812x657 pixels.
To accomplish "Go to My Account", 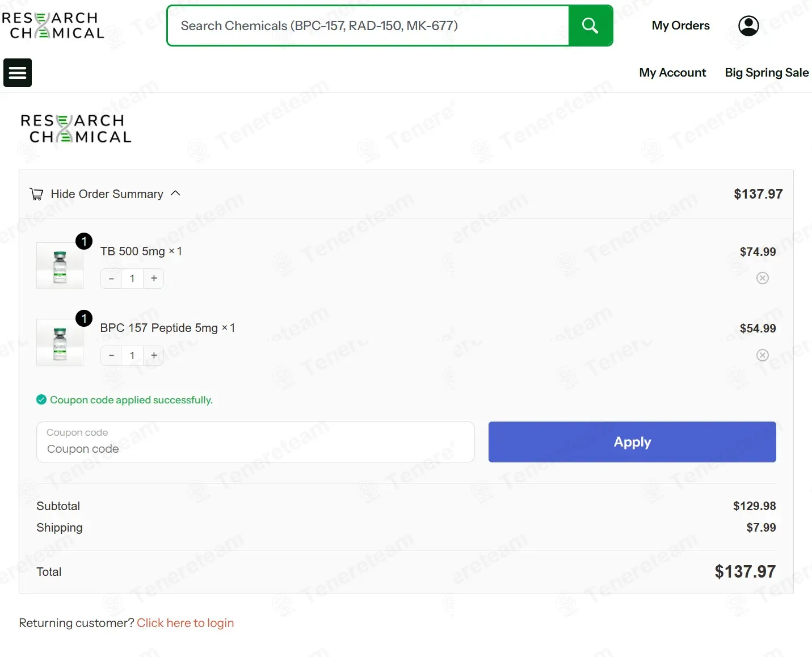I will [672, 73].
